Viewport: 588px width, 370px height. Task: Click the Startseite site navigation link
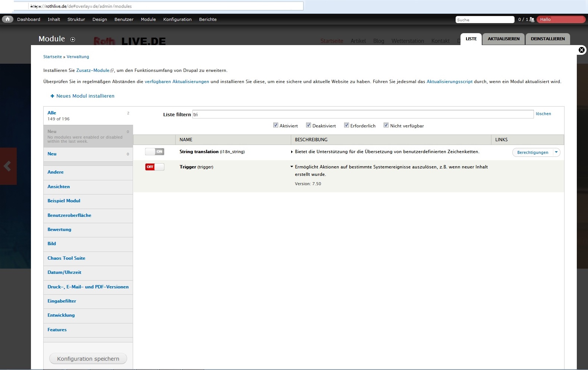tap(332, 41)
